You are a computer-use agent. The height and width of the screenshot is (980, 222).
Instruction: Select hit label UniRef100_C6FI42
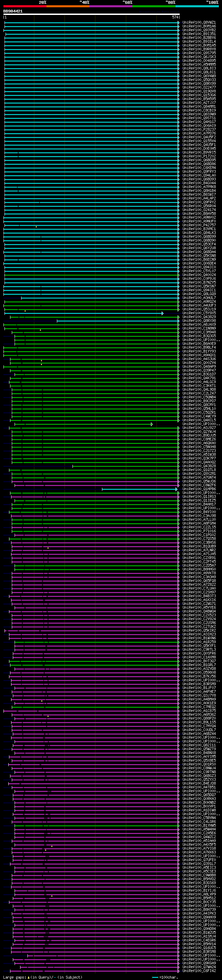coord(199,971)
